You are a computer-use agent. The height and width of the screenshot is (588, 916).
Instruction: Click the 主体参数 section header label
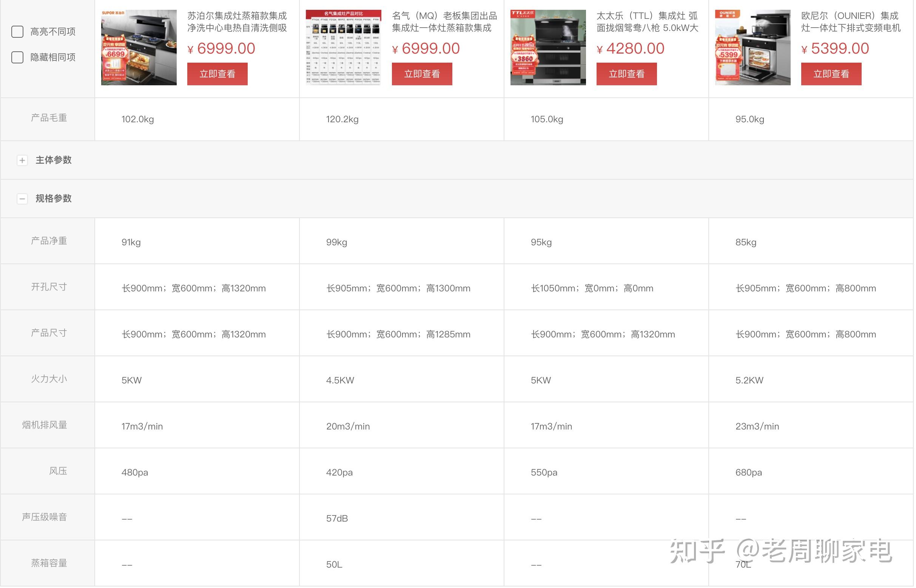click(x=54, y=160)
